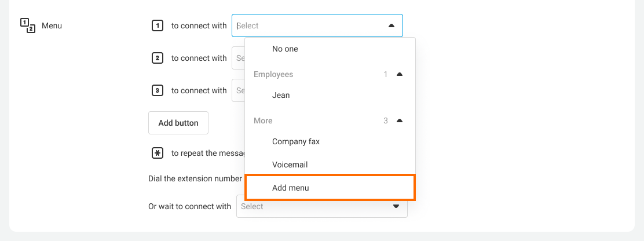Image resolution: width=644 pixels, height=241 pixels.
Task: Click the star key icon
Action: (157, 153)
